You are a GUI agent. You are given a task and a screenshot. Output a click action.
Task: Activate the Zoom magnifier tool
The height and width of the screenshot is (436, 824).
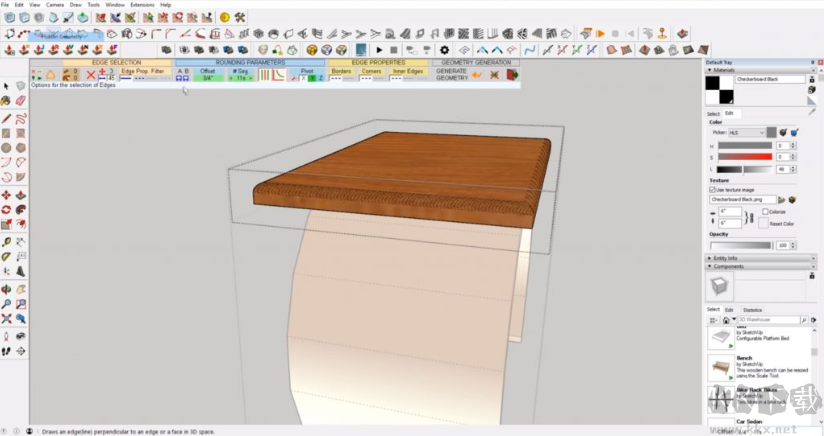pos(7,303)
